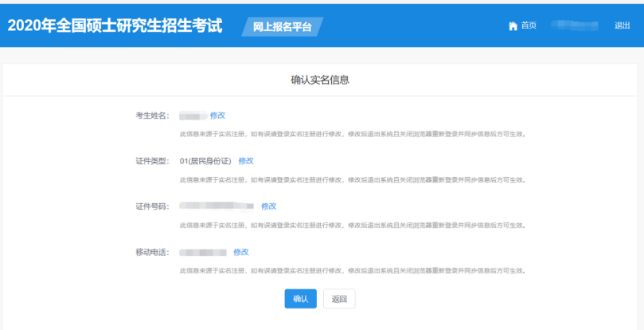Click the blurred candidate name value
Image resolution: width=644 pixels, height=330 pixels.
pos(193,116)
